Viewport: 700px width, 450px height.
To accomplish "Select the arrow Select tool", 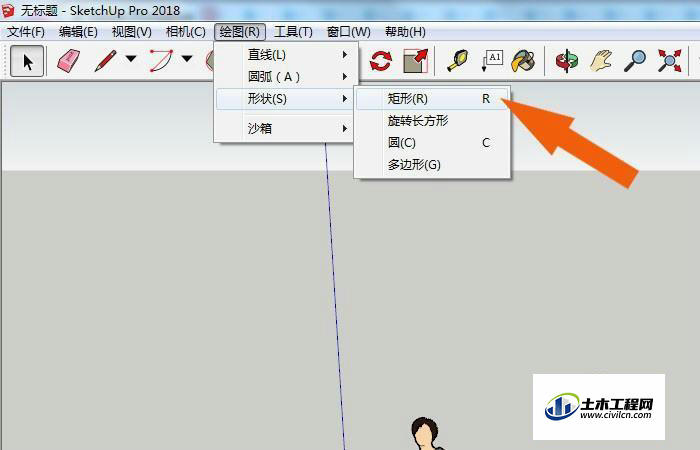I will point(27,61).
